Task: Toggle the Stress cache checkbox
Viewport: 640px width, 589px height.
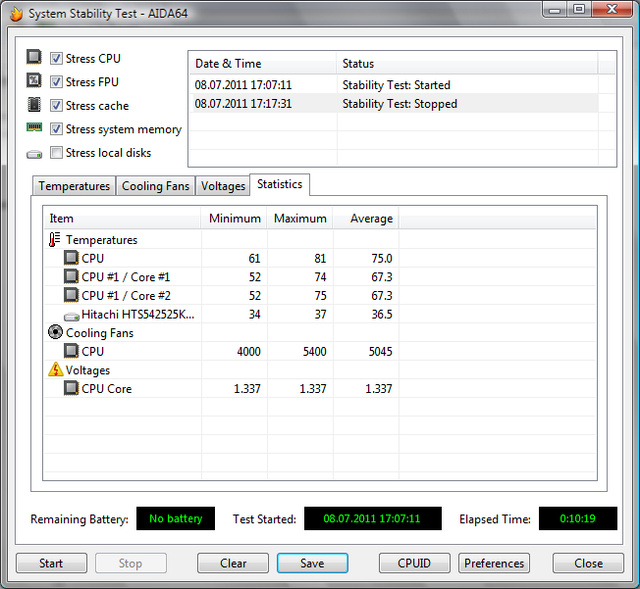Action: [57, 106]
